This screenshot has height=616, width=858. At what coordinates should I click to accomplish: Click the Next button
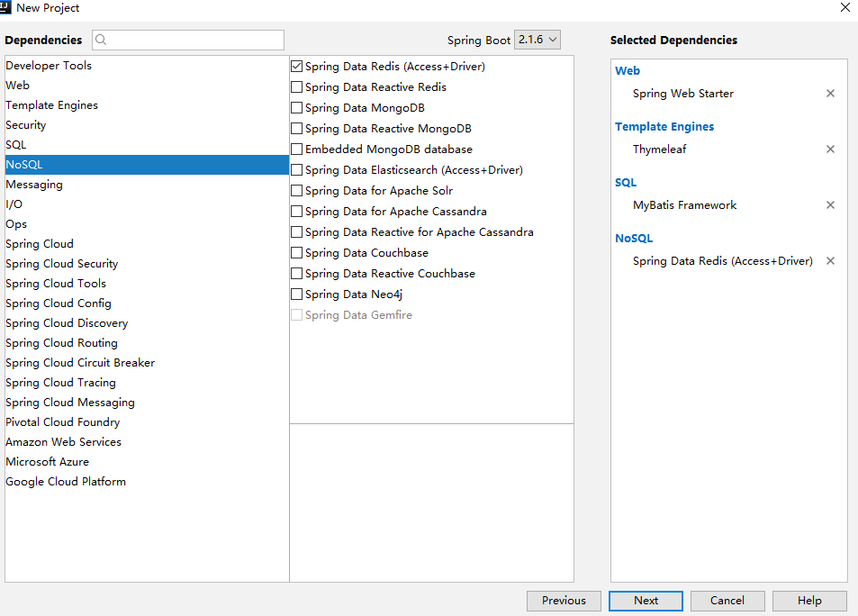(646, 601)
